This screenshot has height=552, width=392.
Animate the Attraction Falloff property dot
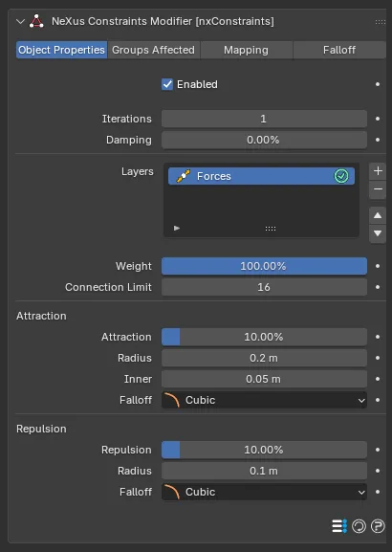point(378,400)
